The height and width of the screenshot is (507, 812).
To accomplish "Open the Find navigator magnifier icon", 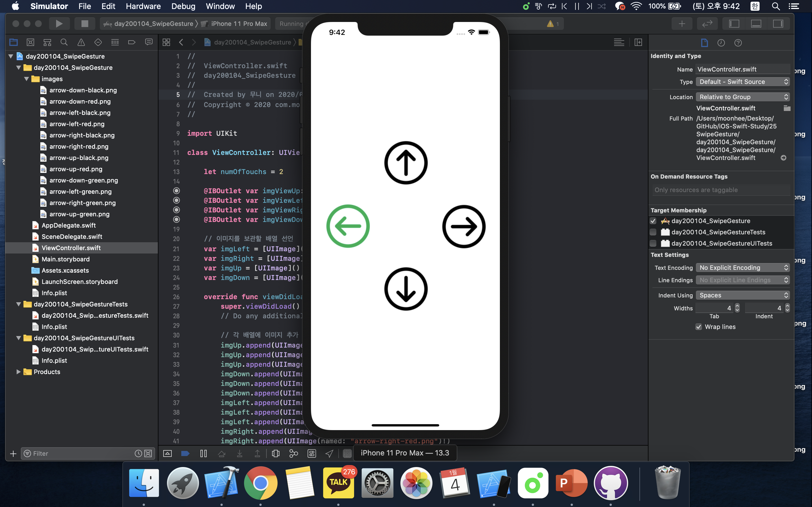I will [x=64, y=42].
